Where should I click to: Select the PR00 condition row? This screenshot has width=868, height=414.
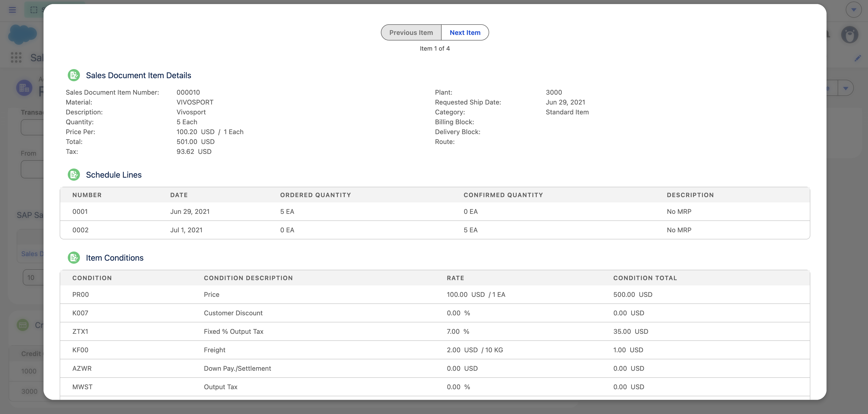click(x=435, y=294)
